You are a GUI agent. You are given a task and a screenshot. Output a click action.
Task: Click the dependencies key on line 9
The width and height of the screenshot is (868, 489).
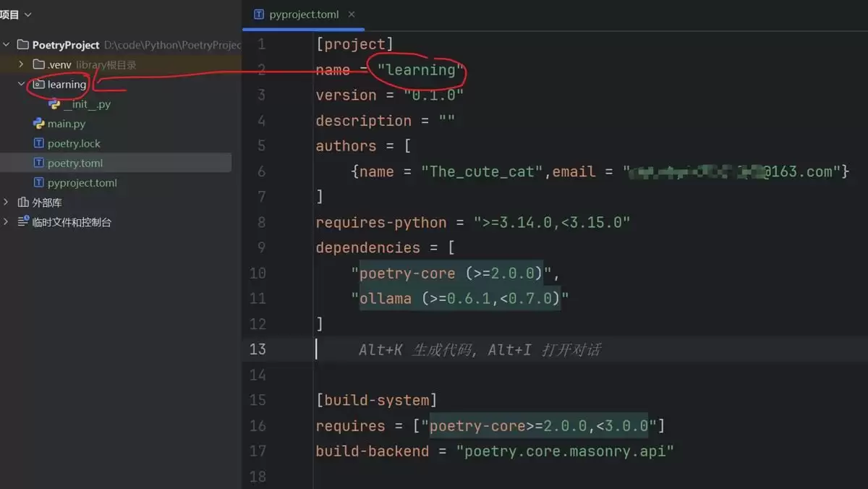point(367,247)
